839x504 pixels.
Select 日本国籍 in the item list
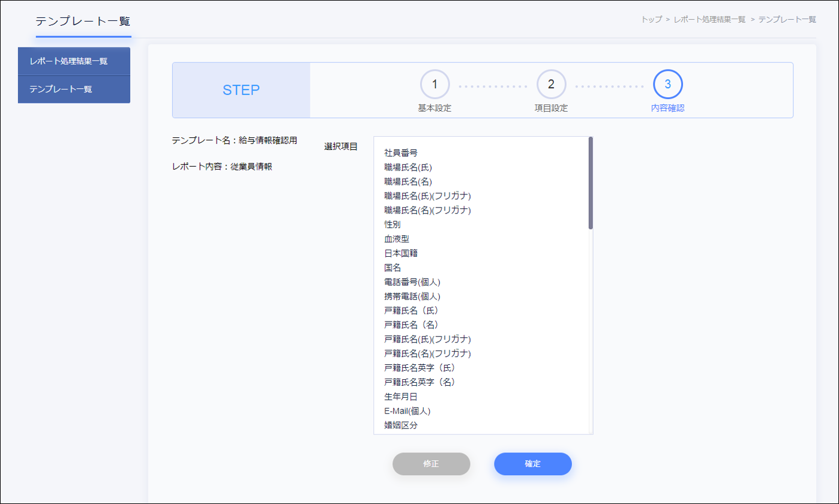[x=401, y=253]
